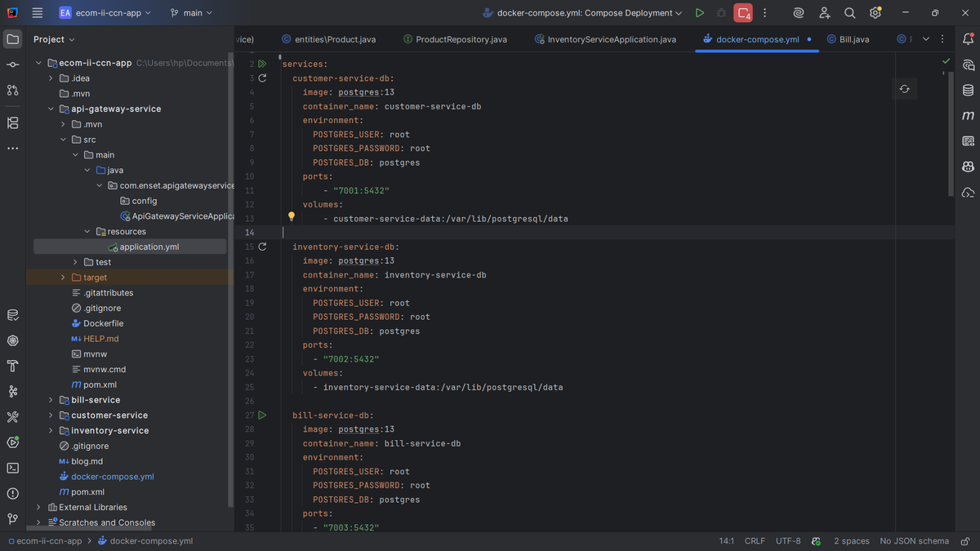This screenshot has height=551, width=980.
Task: Click the intention lightbulb on line 13
Action: pyautogui.click(x=291, y=217)
